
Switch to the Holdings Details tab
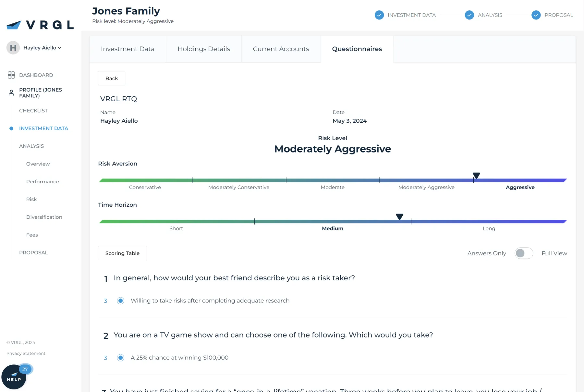[x=204, y=49]
